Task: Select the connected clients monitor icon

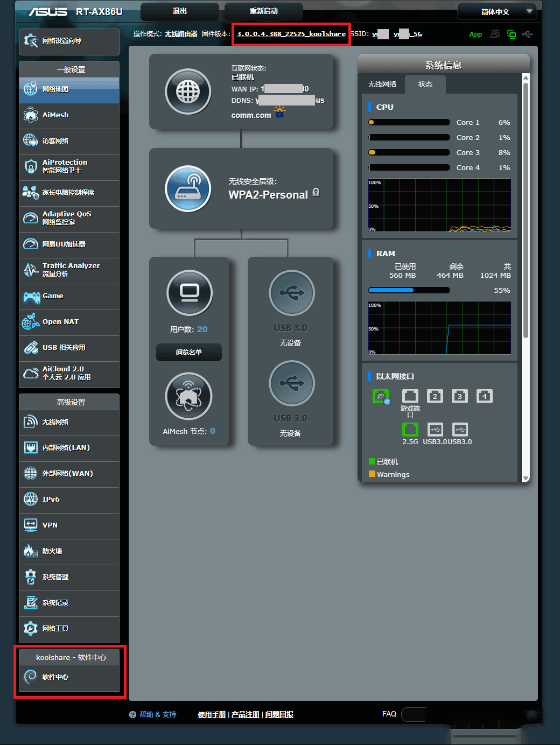Action: tap(190, 293)
